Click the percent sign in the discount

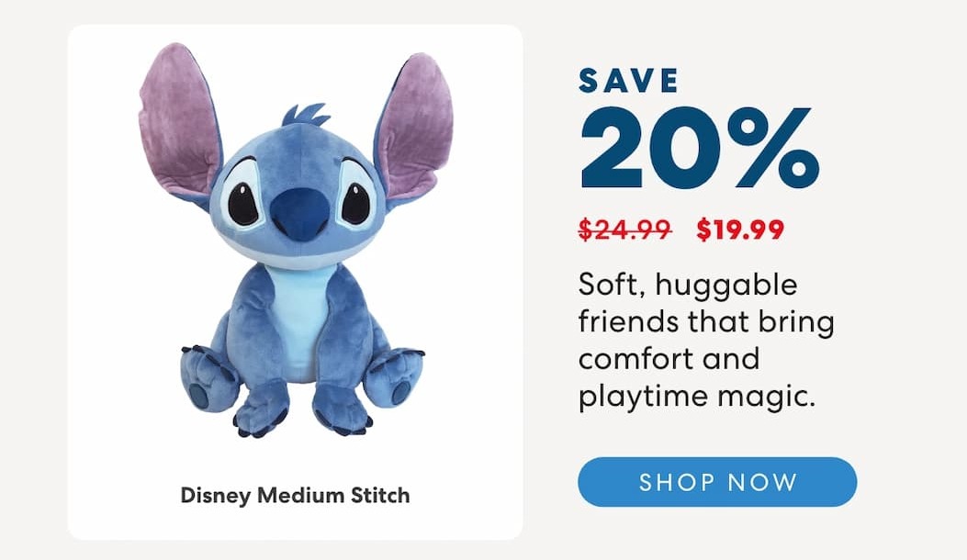click(x=772, y=148)
